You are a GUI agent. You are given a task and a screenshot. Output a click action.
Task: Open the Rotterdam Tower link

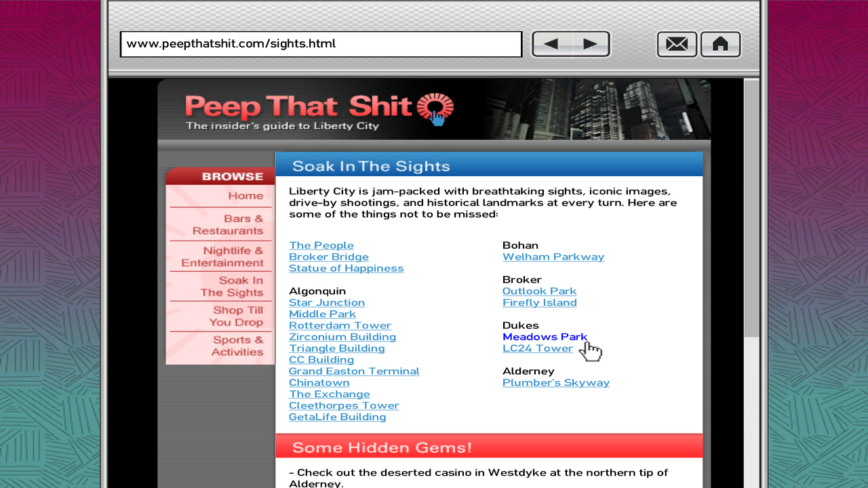[x=340, y=325]
